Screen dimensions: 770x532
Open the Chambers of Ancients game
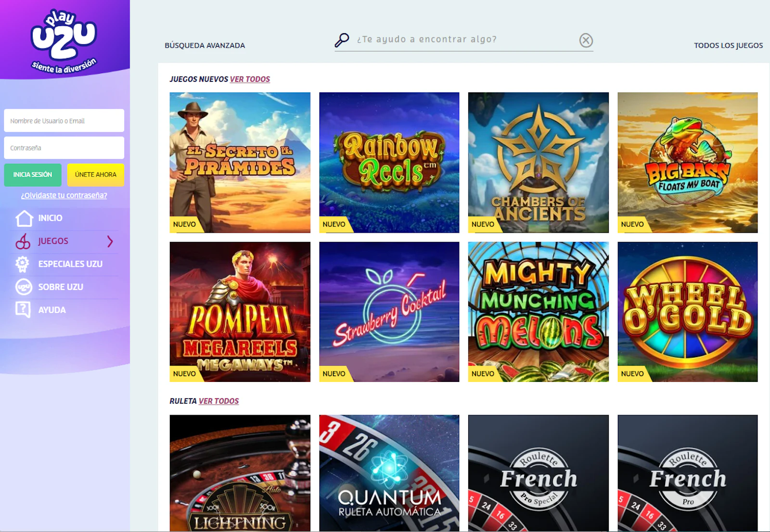pos(539,163)
